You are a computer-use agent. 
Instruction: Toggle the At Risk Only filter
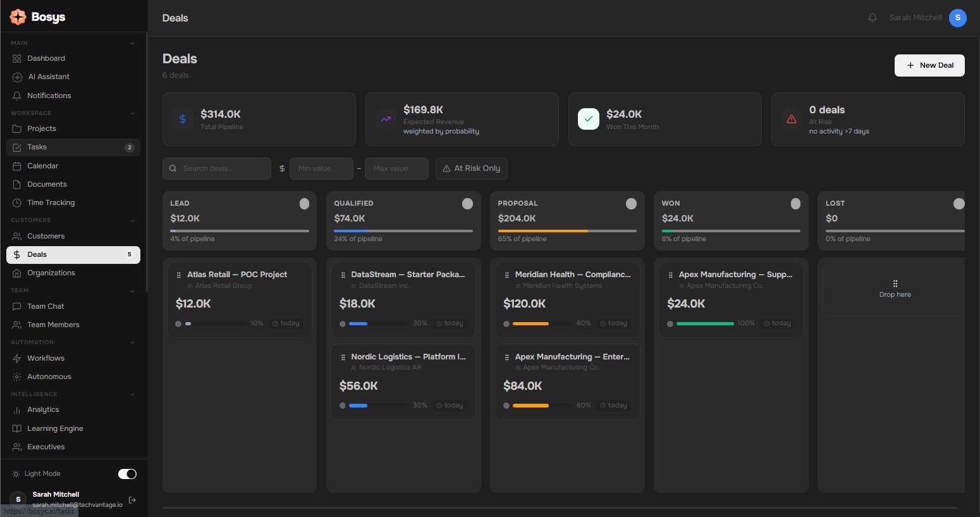471,168
